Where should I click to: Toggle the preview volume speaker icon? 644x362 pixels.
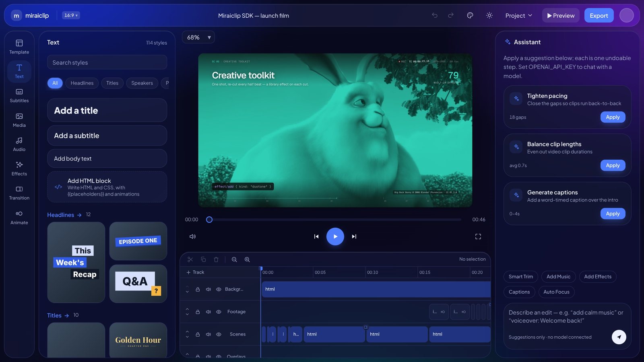(192, 237)
